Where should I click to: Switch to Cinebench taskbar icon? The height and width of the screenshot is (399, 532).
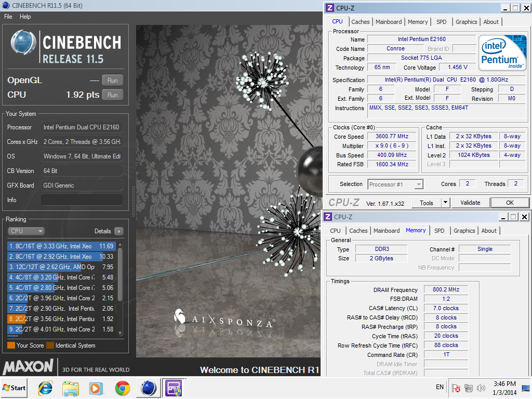149,388
